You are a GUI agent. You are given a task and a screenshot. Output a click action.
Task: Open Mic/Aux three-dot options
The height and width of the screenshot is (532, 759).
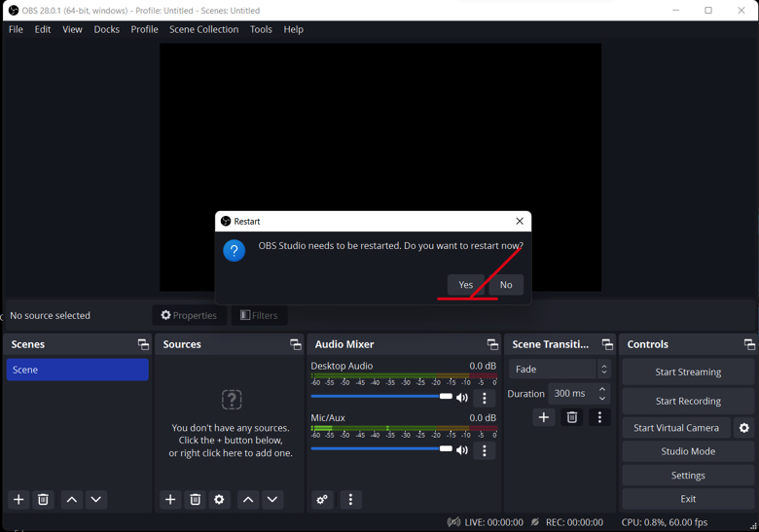coord(484,450)
